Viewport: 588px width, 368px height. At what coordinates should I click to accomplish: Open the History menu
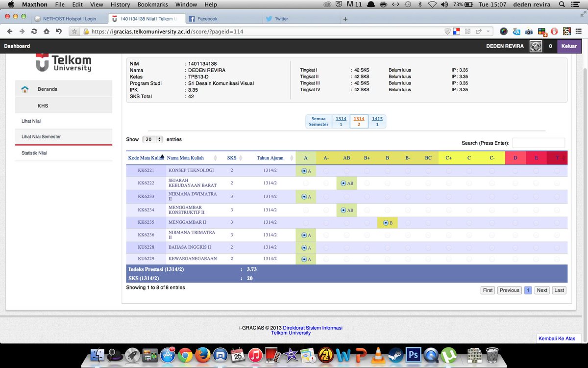[120, 4]
